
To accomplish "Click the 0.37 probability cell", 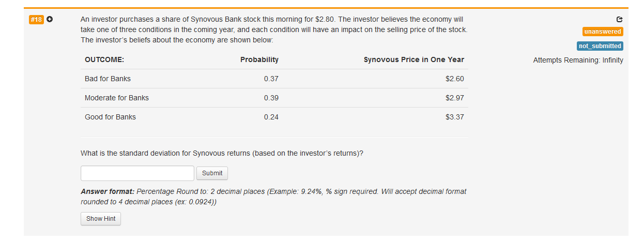I will click(271, 79).
